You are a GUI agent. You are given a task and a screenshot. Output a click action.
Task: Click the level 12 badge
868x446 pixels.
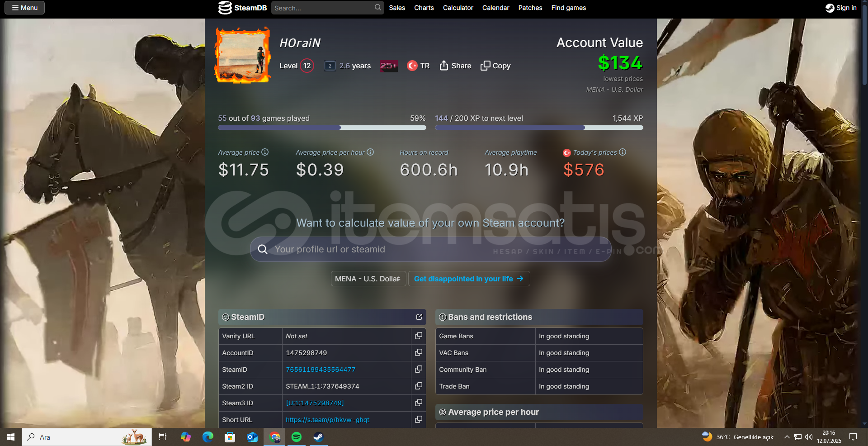[307, 66]
